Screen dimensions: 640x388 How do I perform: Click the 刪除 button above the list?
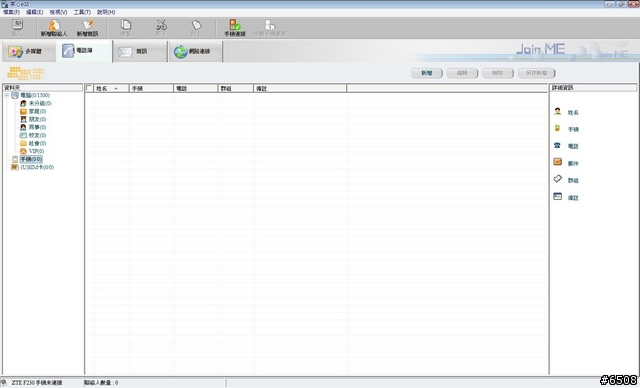498,73
